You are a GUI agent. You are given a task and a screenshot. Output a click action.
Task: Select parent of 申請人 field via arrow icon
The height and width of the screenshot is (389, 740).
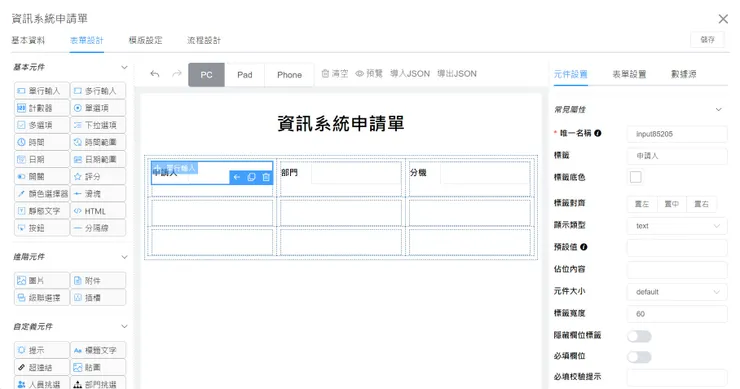[x=237, y=177]
